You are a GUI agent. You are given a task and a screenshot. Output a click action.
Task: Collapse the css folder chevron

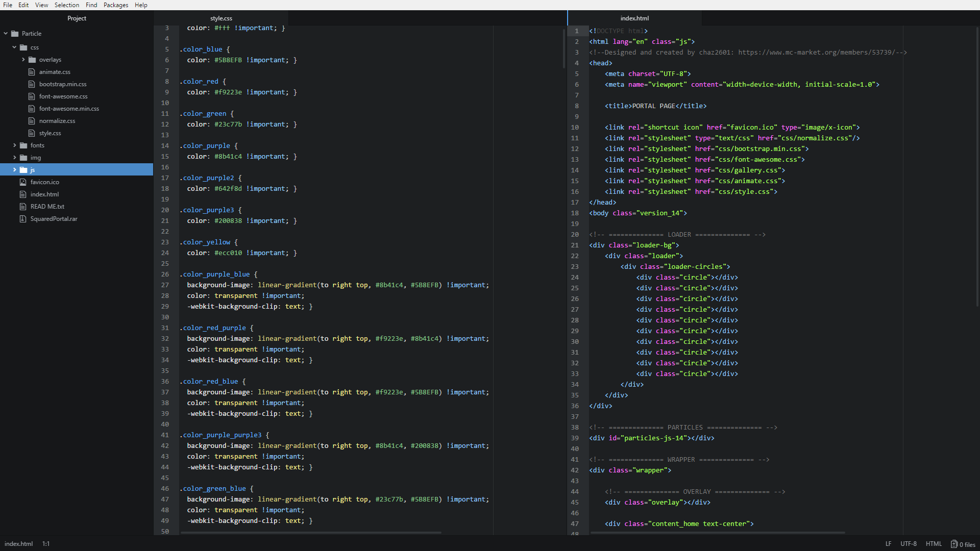[14, 47]
